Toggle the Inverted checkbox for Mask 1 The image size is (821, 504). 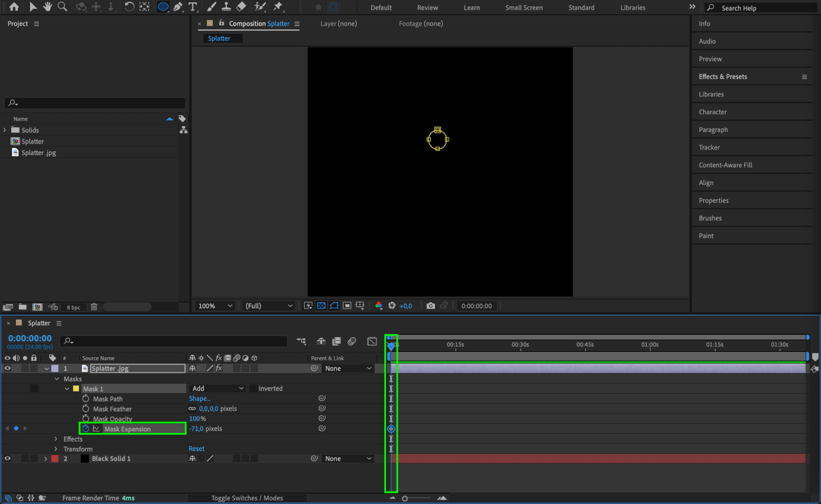[253, 389]
